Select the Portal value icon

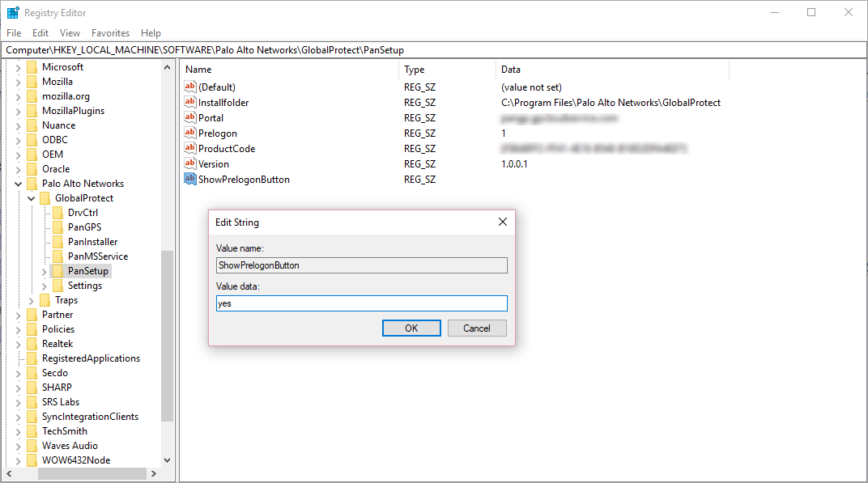pos(189,117)
